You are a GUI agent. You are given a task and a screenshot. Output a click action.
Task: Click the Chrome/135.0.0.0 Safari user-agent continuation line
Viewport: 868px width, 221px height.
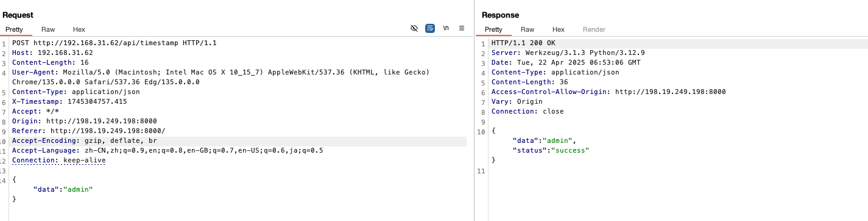[106, 82]
